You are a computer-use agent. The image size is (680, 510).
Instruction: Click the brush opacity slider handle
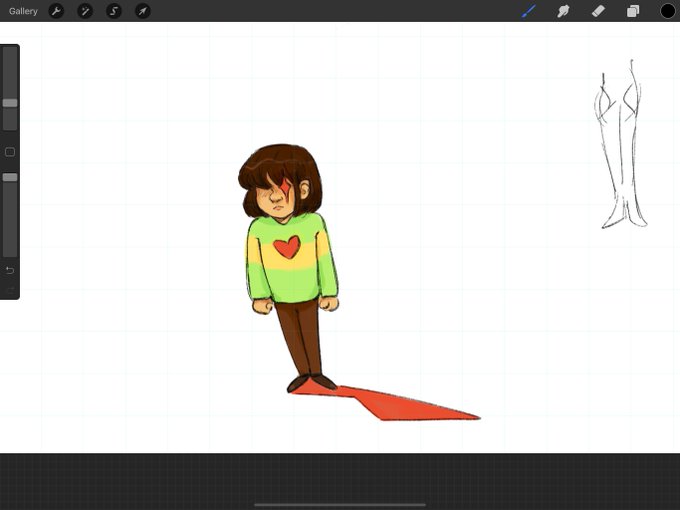click(10, 177)
